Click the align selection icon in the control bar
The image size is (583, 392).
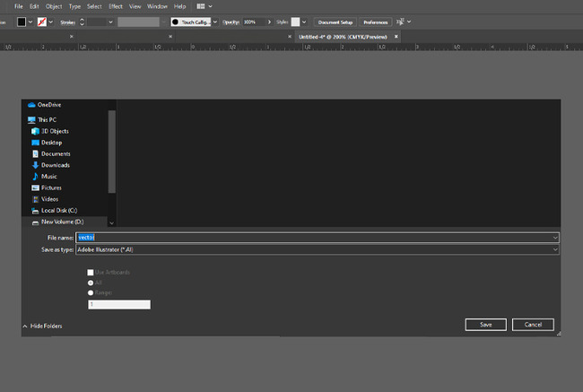tap(400, 22)
